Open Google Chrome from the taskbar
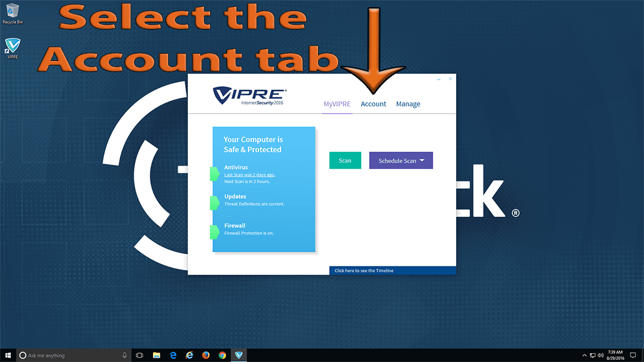The width and height of the screenshot is (644, 362). coord(222,355)
